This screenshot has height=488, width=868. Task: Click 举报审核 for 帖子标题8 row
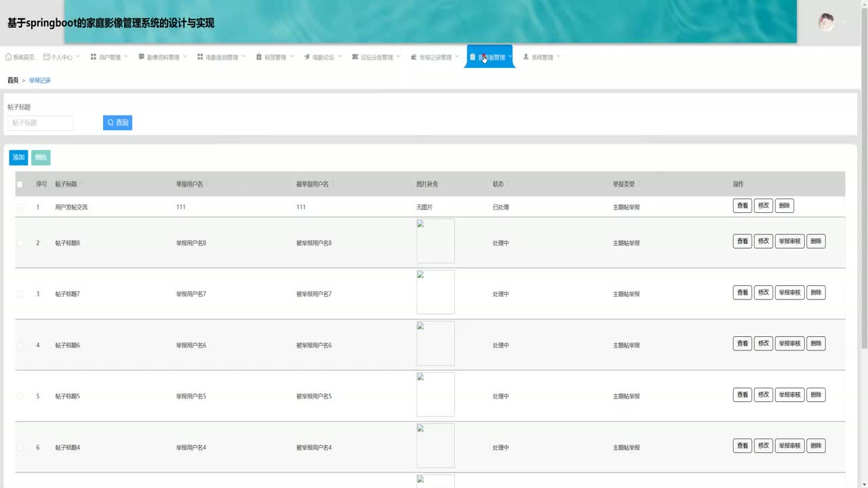tap(790, 241)
